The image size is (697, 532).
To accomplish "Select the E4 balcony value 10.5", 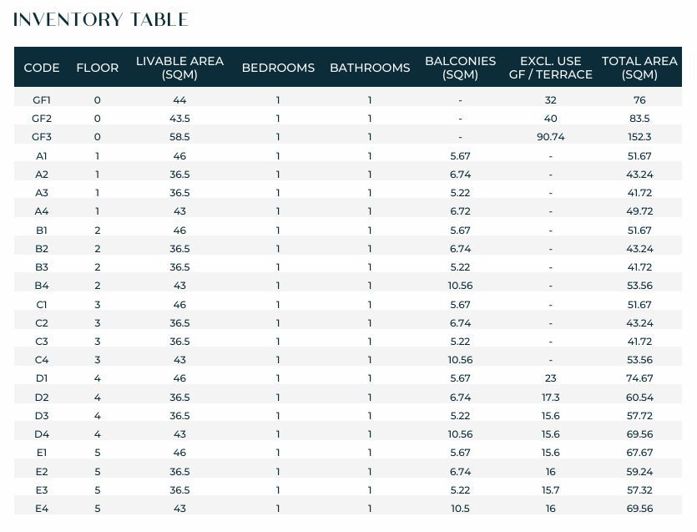I will [x=460, y=508].
